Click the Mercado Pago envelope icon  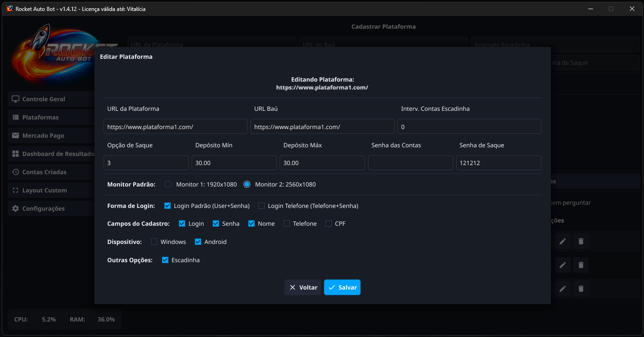pos(16,135)
